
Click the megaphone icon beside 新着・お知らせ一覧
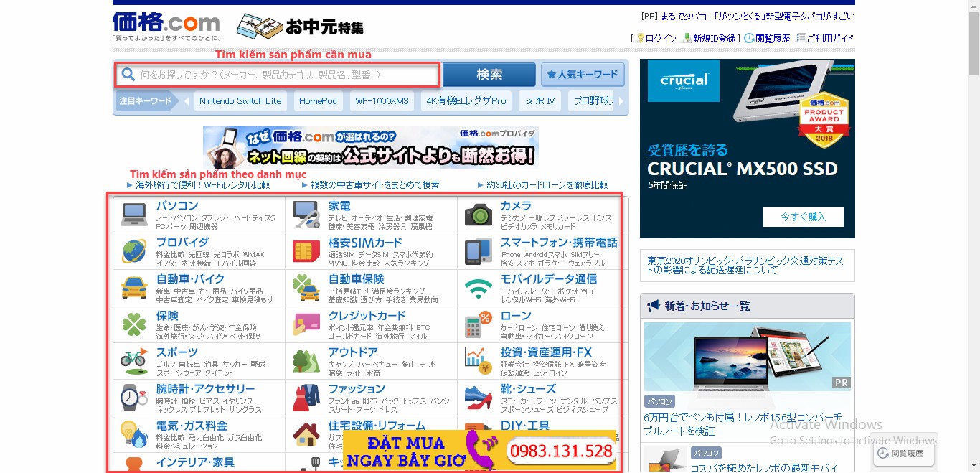coord(653,306)
